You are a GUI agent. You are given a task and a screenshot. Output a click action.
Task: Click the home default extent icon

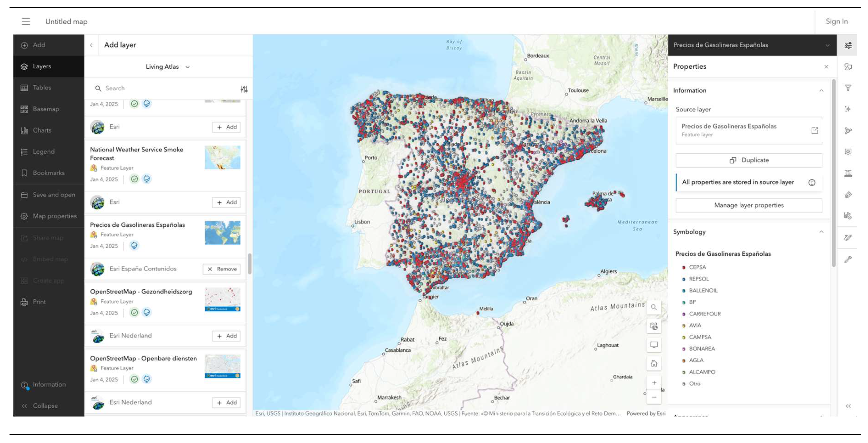pos(654,363)
